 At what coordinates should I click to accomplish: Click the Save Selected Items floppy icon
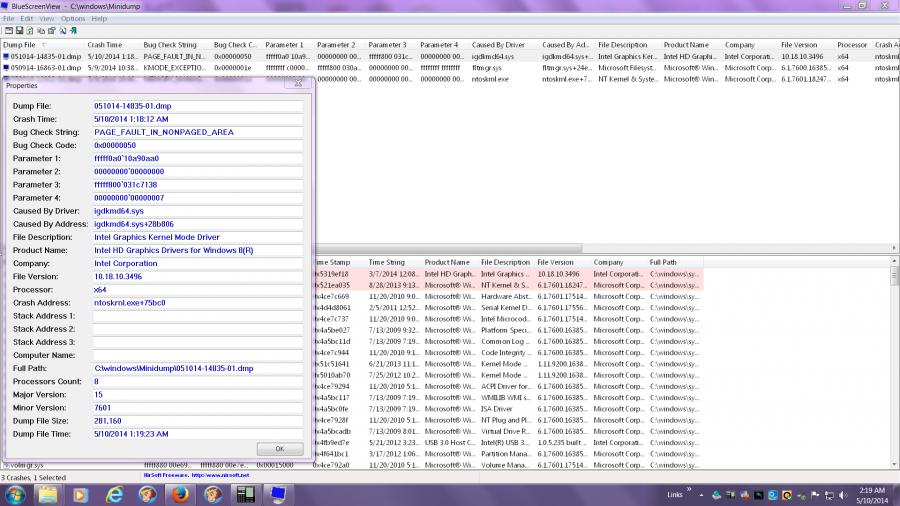tap(20, 31)
